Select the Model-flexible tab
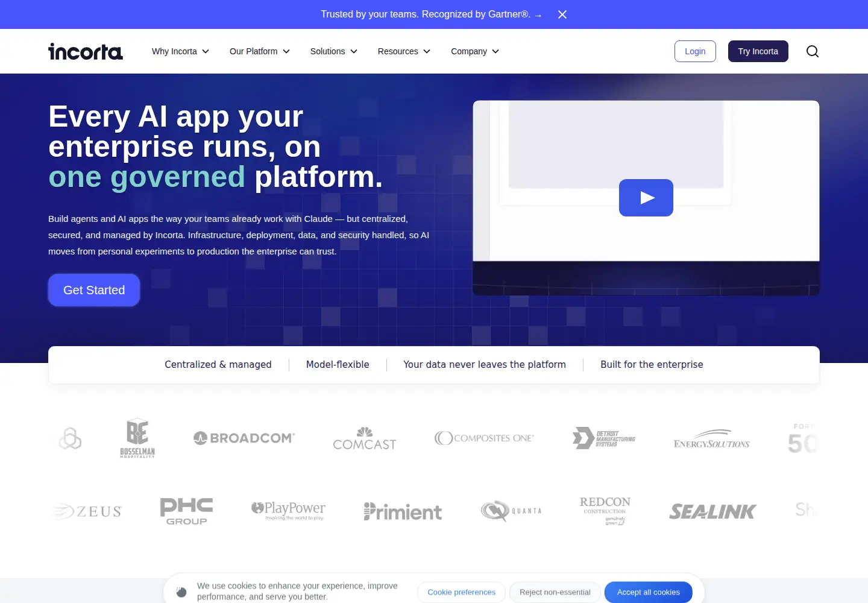 pyautogui.click(x=338, y=364)
